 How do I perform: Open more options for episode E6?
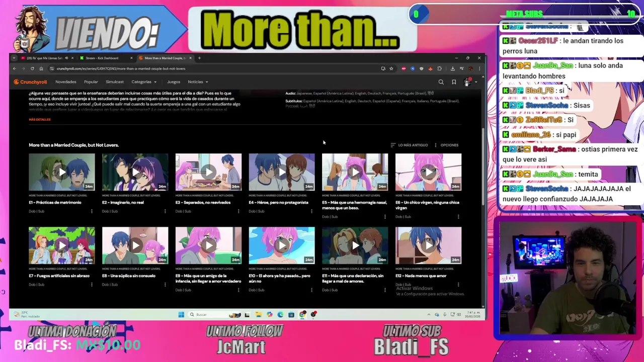458,217
